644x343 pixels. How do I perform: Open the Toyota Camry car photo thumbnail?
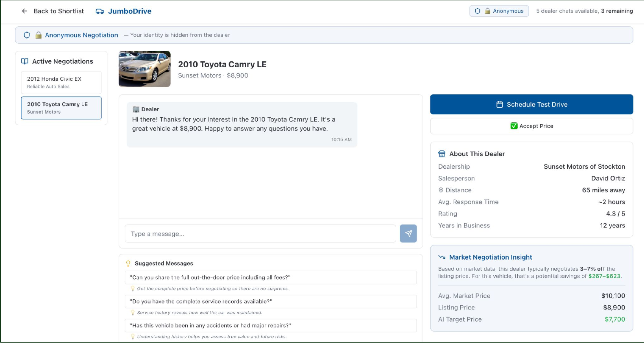(x=145, y=69)
